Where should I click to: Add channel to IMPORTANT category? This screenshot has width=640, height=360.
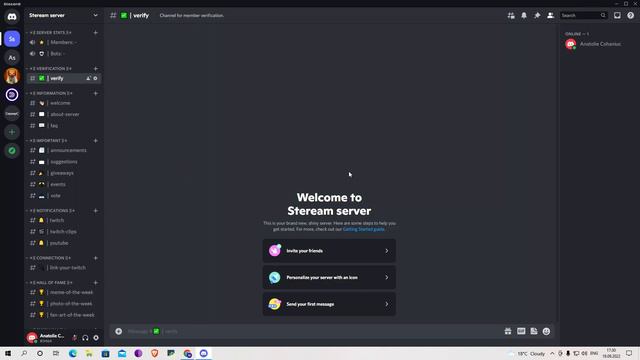point(96,141)
